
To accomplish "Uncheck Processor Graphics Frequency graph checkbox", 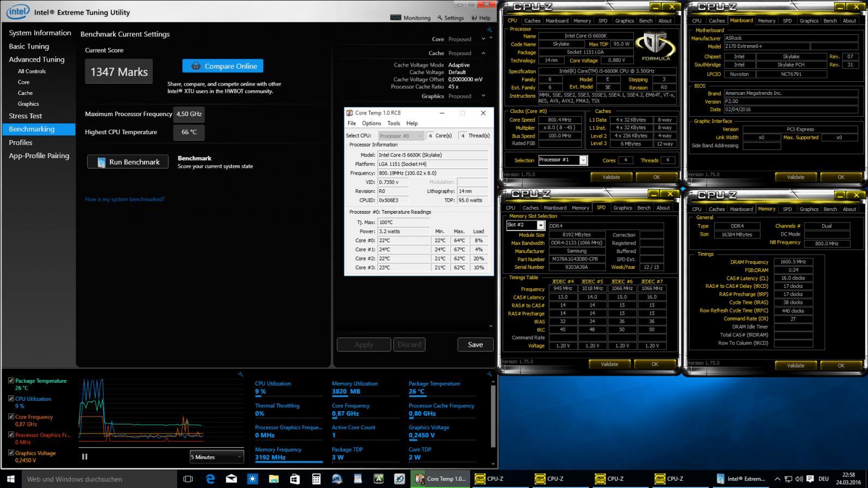I will point(11,435).
